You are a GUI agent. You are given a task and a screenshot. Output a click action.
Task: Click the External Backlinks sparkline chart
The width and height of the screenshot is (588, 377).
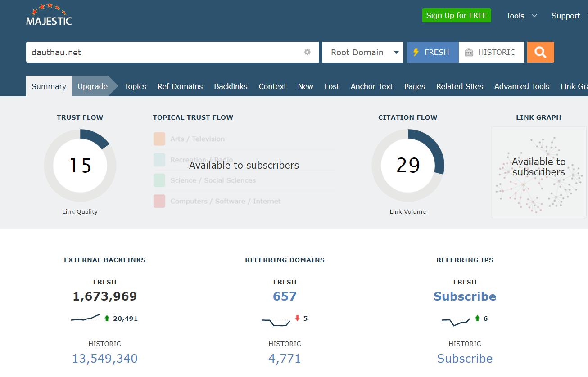click(85, 318)
